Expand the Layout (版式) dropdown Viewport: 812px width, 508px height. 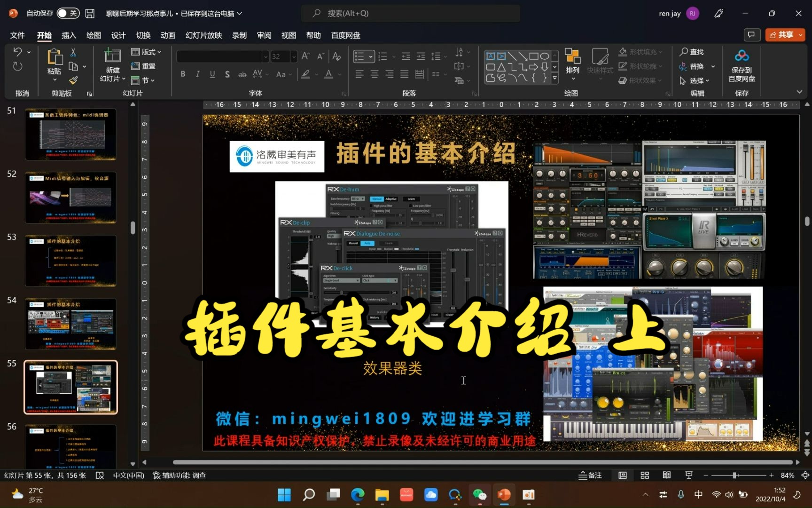(x=146, y=52)
